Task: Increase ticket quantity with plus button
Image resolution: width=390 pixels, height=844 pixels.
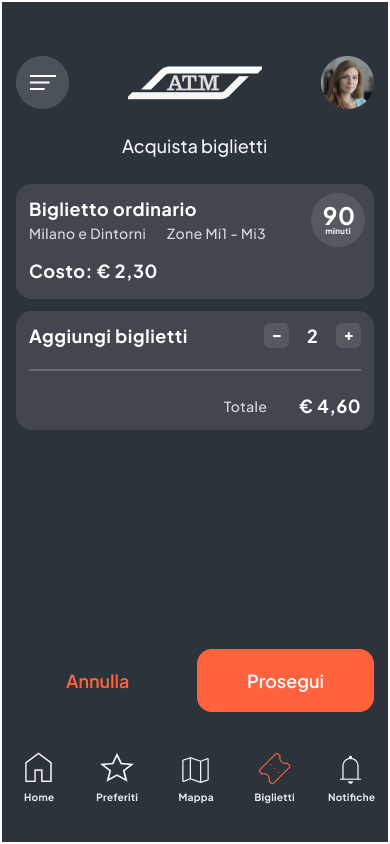Action: tap(349, 336)
